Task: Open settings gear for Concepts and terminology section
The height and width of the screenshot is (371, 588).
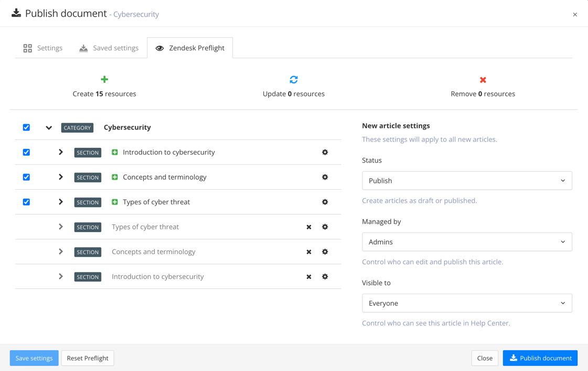Action: click(x=325, y=177)
